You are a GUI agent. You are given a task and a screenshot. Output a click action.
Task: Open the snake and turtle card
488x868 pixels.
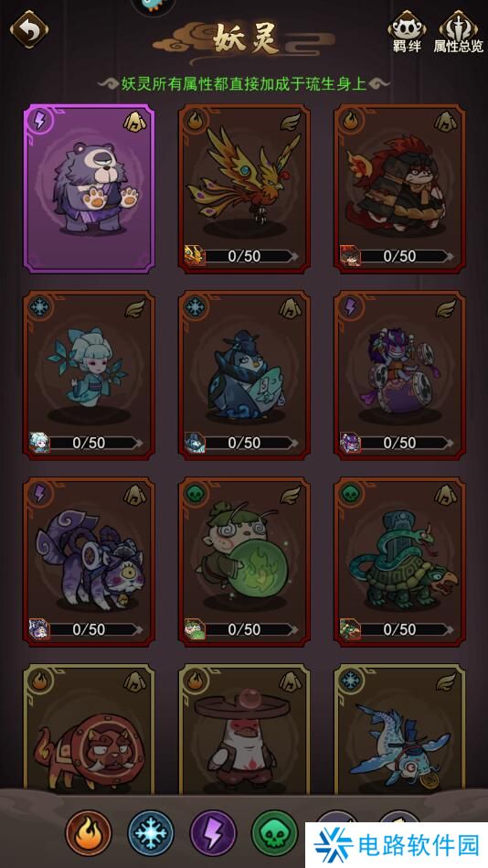pos(399,562)
